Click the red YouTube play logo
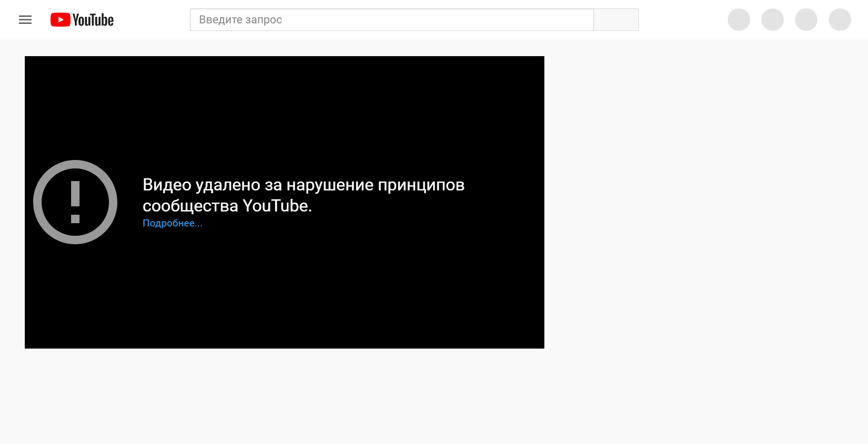This screenshot has width=868, height=444. (60, 20)
